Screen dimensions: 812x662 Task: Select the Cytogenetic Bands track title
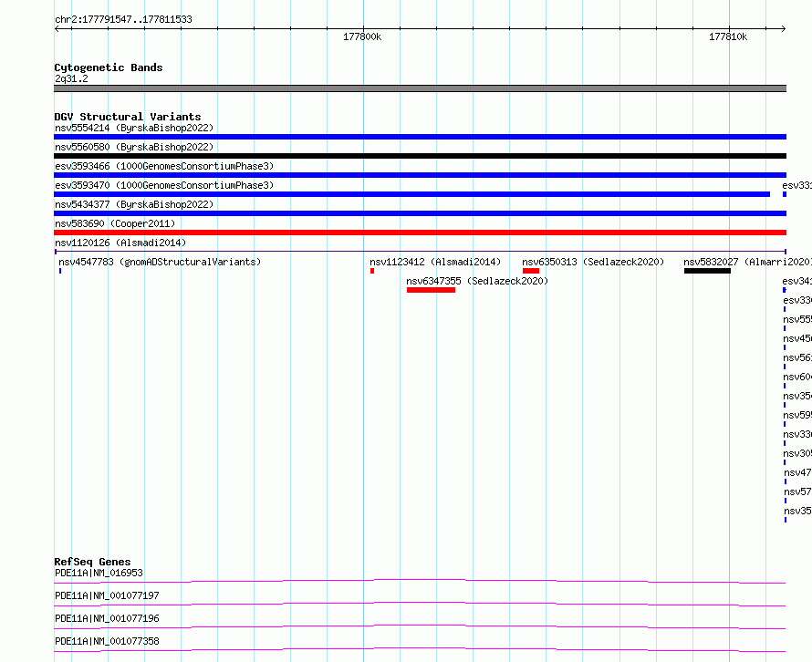[109, 67]
